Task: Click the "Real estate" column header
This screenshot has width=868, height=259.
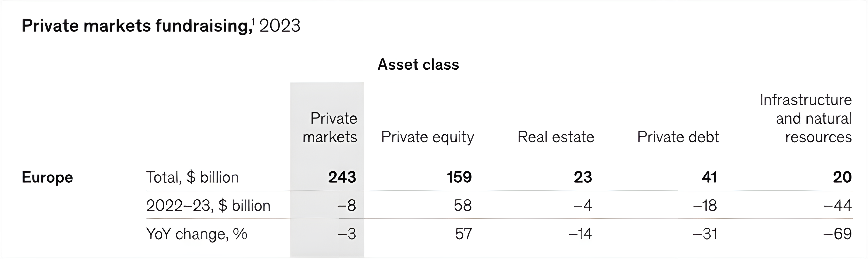Action: pos(556,137)
